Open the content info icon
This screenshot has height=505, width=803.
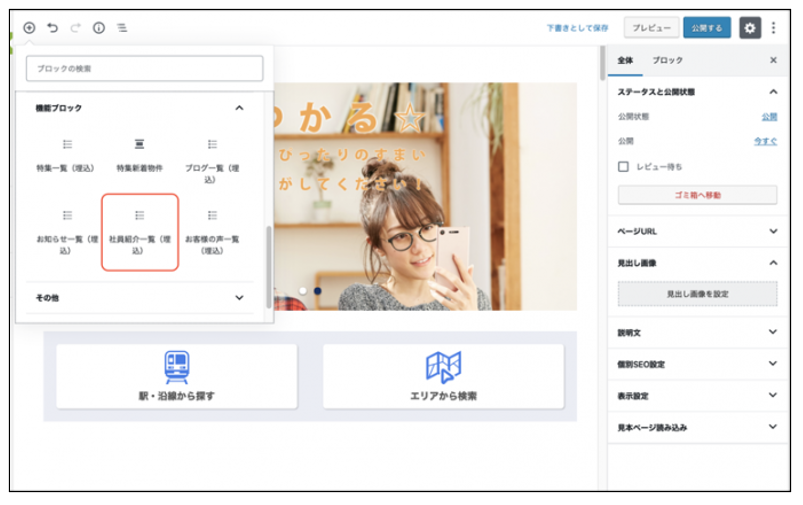coord(99,28)
